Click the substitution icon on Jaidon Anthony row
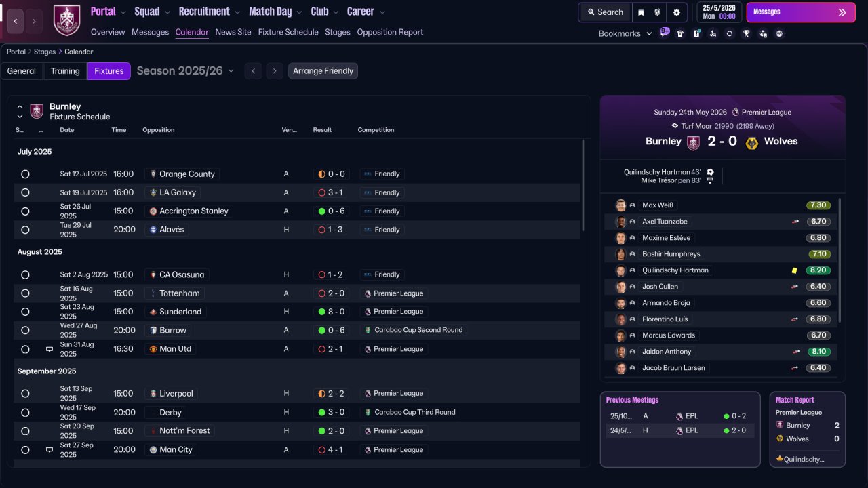 click(x=795, y=352)
